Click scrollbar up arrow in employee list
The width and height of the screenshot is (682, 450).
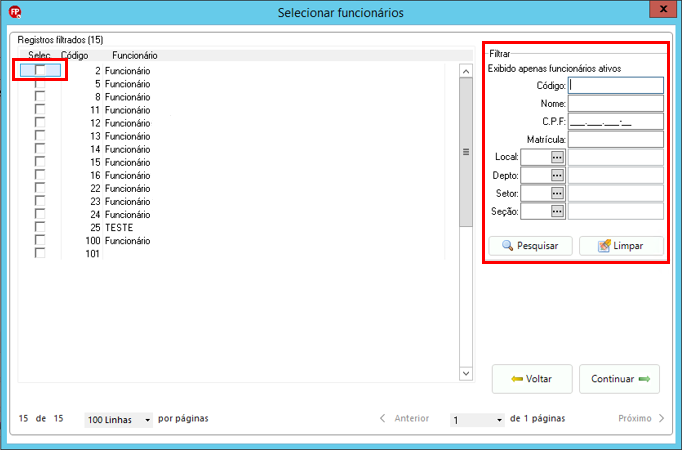pos(466,71)
